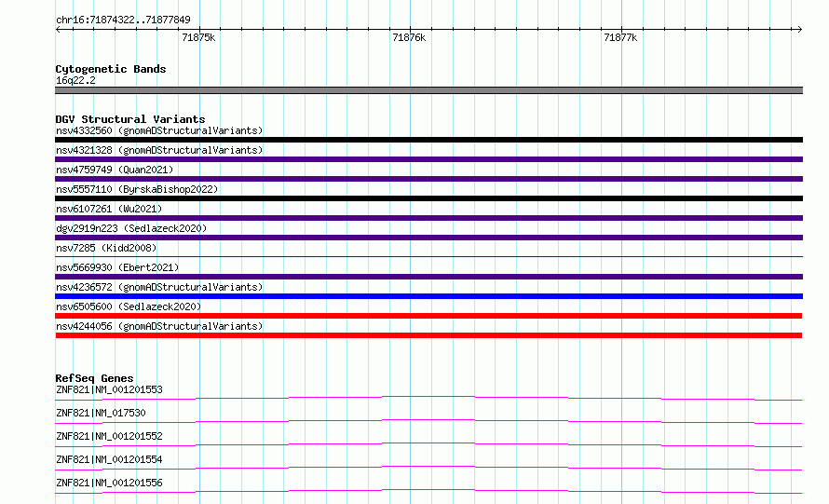Viewport: 829px width, 504px height.
Task: Click the 71875k ruler mark
Action: 198,37
